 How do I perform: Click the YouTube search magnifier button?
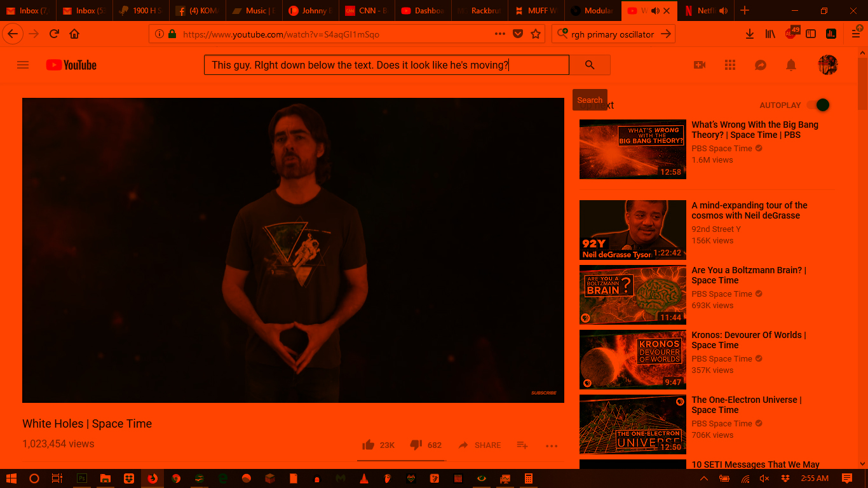click(x=590, y=65)
